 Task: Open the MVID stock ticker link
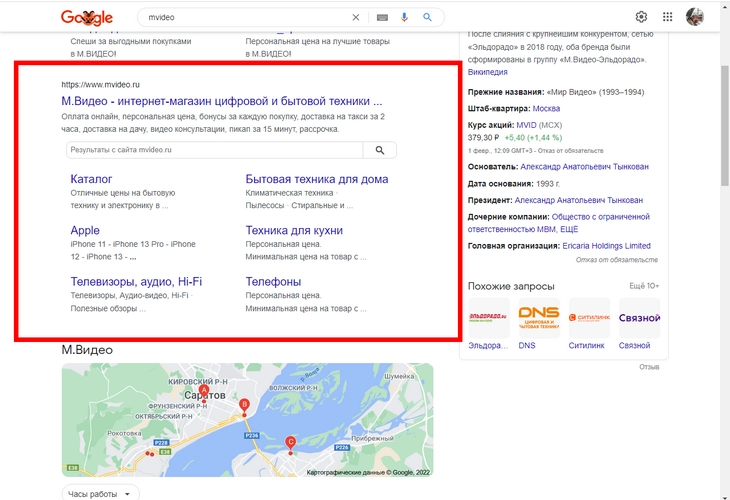[526, 125]
